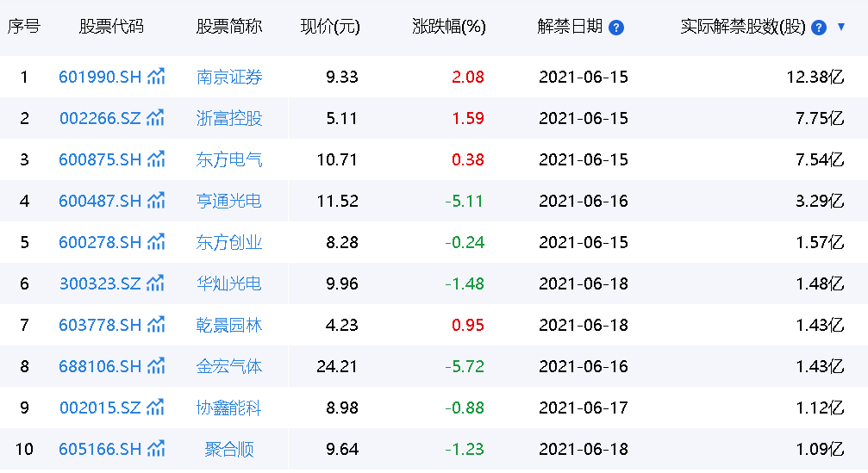
Task: Select the 12.38亿 unlocked shares value
Action: coord(815,77)
